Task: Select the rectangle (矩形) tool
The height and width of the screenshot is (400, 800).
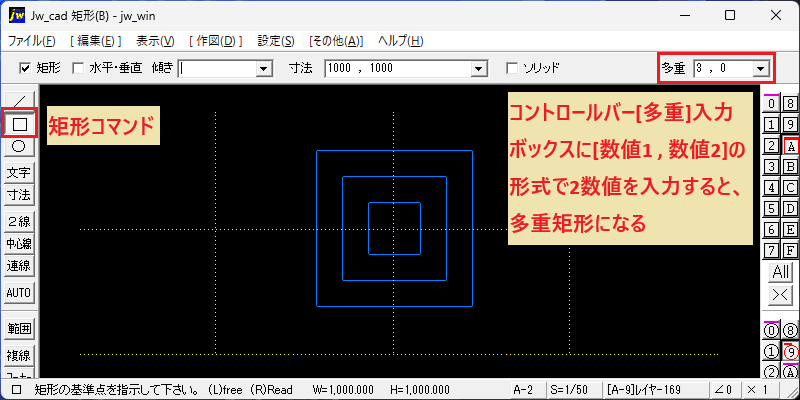Action: (x=19, y=123)
